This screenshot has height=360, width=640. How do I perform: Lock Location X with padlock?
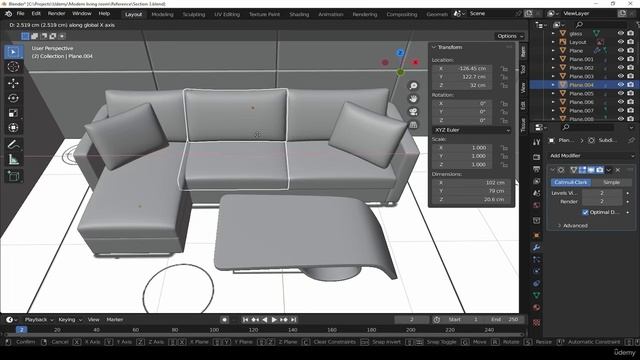click(x=504, y=69)
